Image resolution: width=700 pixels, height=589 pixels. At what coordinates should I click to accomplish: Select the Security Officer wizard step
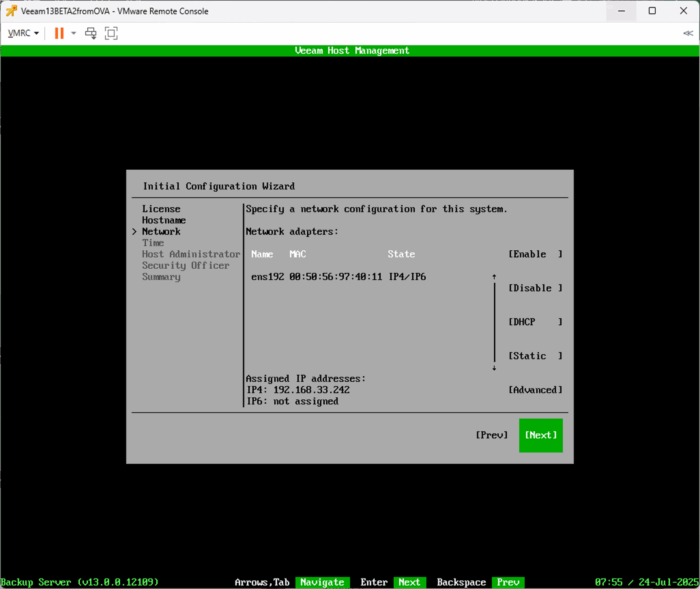click(x=186, y=265)
